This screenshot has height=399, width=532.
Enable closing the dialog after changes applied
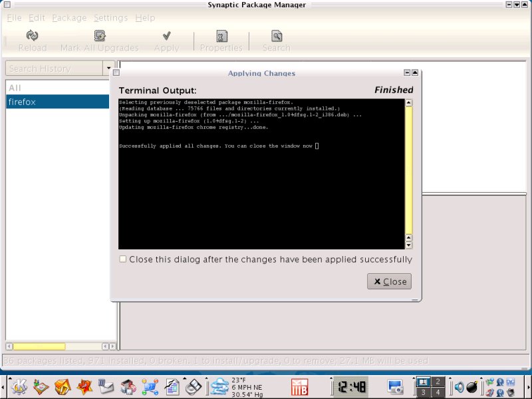[122, 259]
